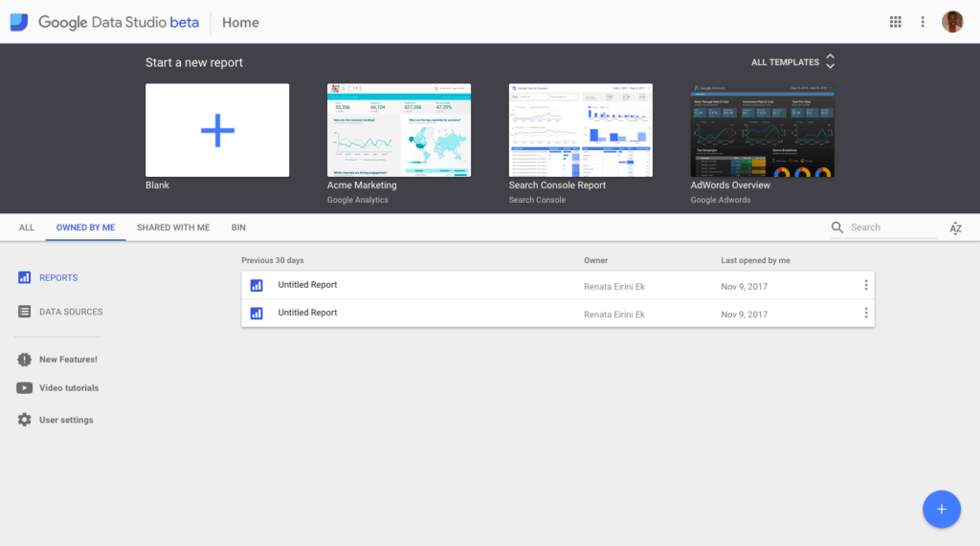Open more options for first Untitled Report
Screen dimensions: 980x546
(865, 286)
